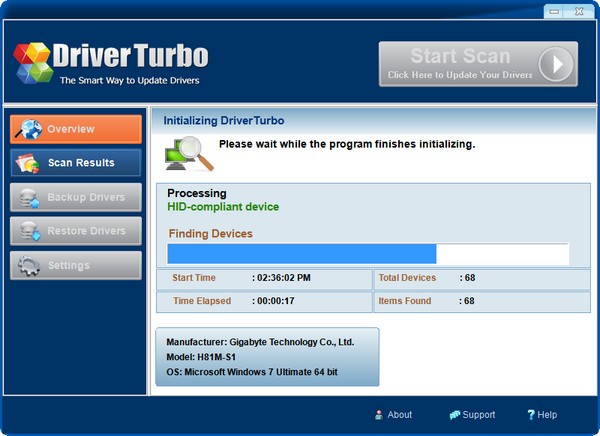Click the Scan Results sidebar icon
Image resolution: width=600 pixels, height=436 pixels.
click(29, 163)
